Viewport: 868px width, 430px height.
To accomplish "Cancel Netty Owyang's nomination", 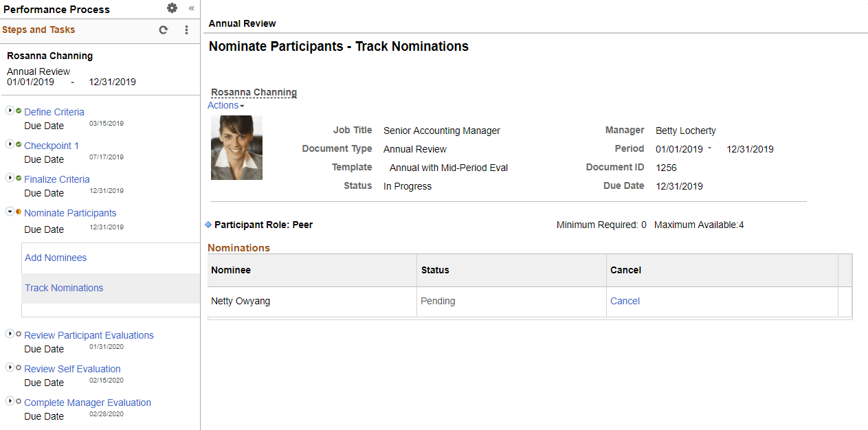I will tap(625, 301).
